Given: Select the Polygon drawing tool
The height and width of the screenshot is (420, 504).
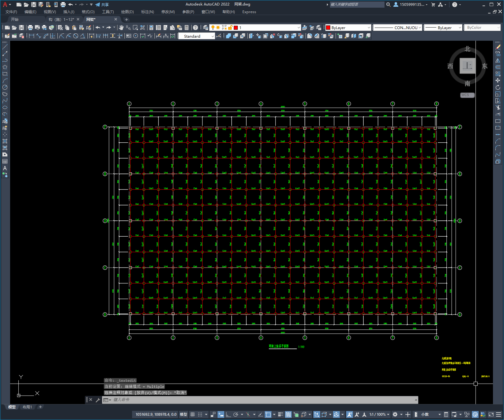Looking at the screenshot, I should pyautogui.click(x=5, y=67).
